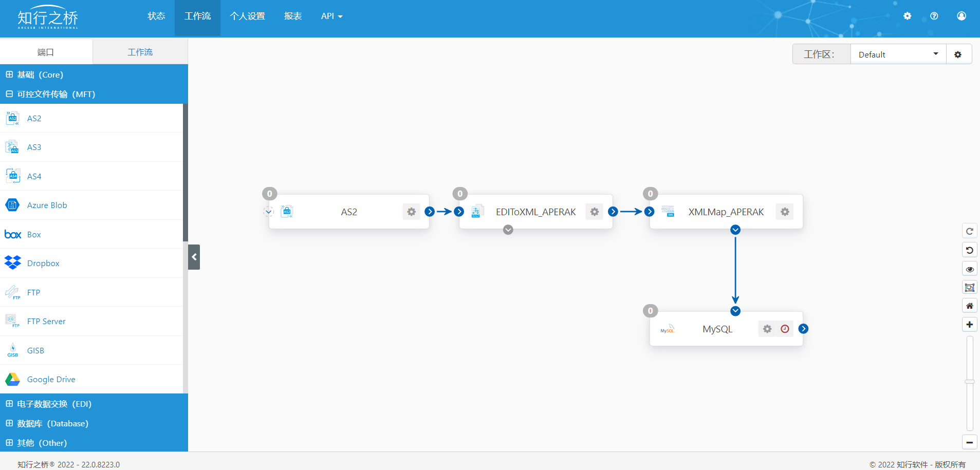Expand the 基础 (Core) category
The width and height of the screenshot is (980, 470).
tap(9, 74)
